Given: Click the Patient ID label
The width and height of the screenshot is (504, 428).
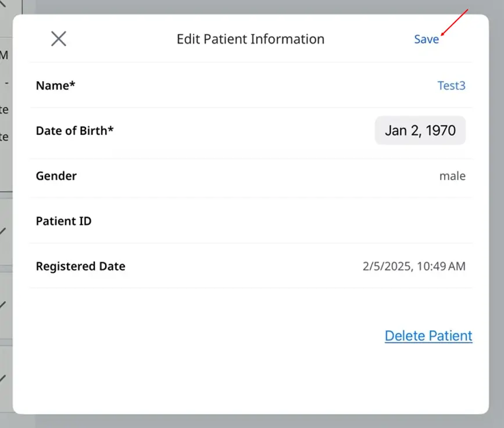Looking at the screenshot, I should 63,221.
